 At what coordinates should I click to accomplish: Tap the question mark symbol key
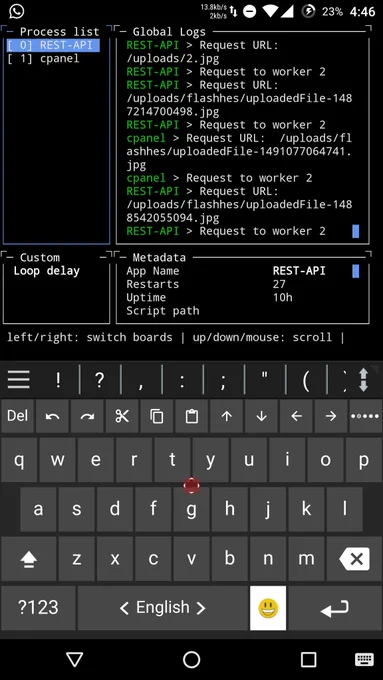pos(100,380)
